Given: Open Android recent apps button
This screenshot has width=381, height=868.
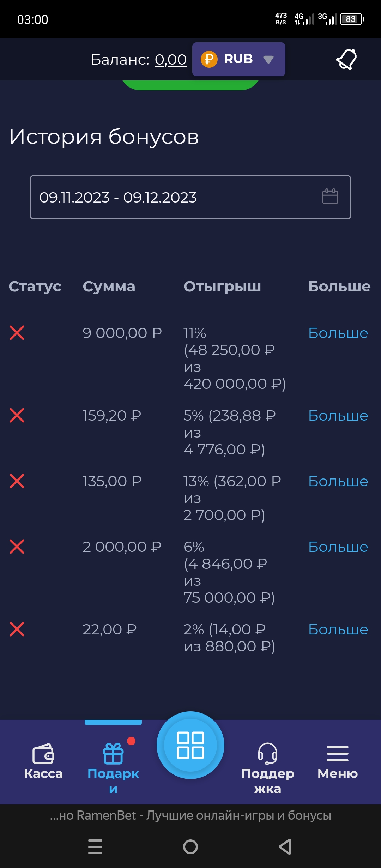Looking at the screenshot, I should tap(95, 847).
